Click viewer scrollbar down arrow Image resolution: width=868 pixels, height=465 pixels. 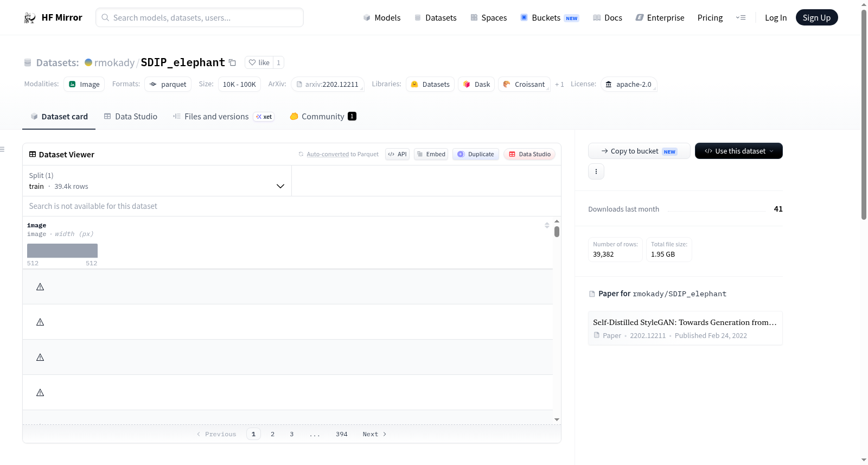[x=557, y=419]
